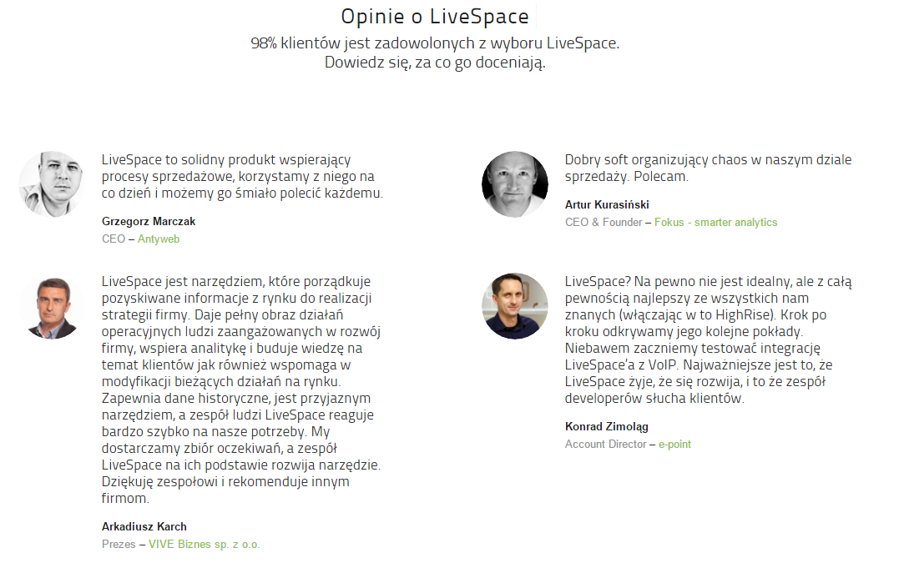Click the "98% klientów" subheading text
Screen dimensions: 899x588
435,43
